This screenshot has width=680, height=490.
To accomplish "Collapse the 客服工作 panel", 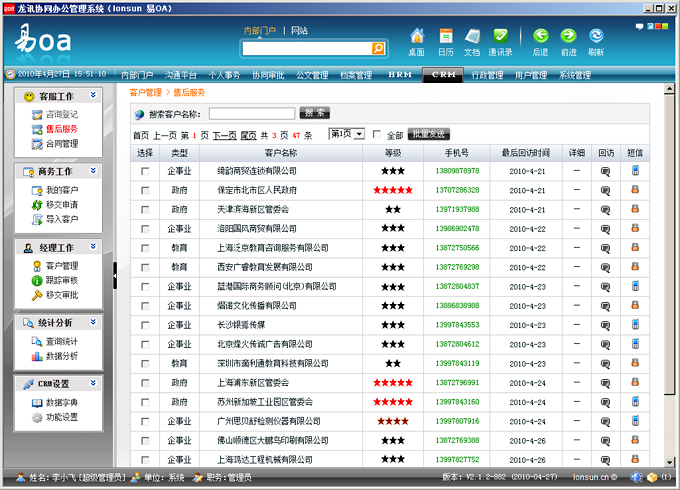I will click(x=93, y=95).
